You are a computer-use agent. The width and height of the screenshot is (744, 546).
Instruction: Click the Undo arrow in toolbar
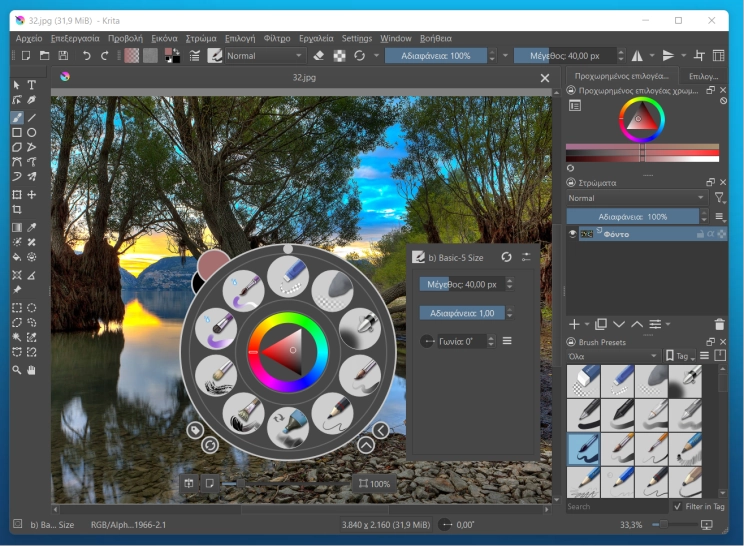coord(86,56)
